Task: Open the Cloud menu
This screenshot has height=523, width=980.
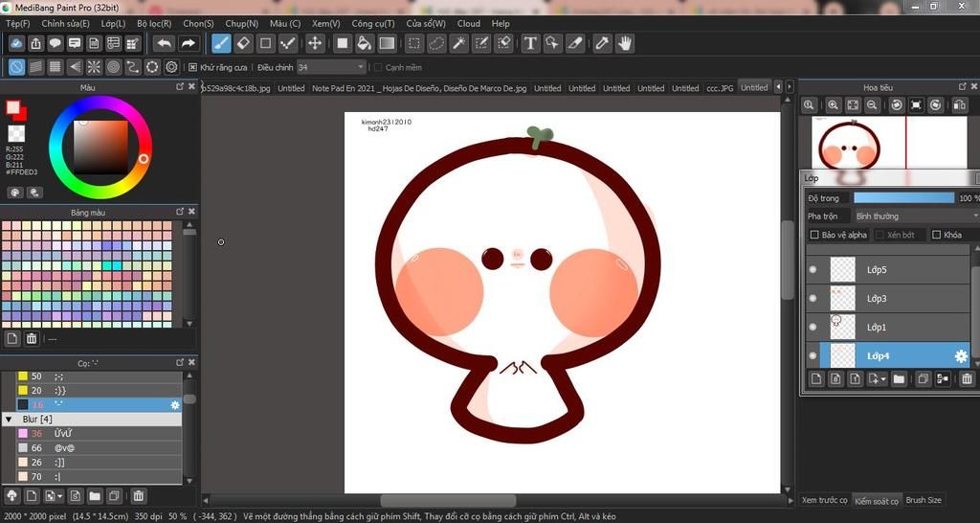Action: click(x=469, y=24)
